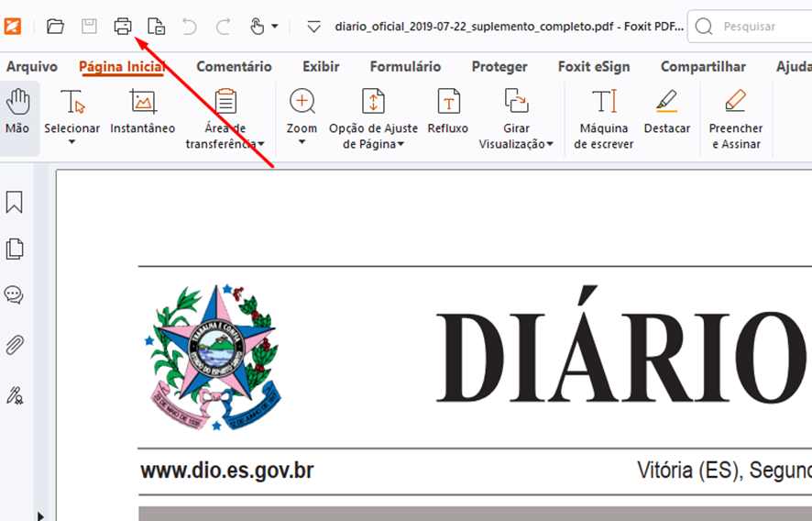Switch to the Compartilhar tab
Screen dimensions: 812x521
703,67
